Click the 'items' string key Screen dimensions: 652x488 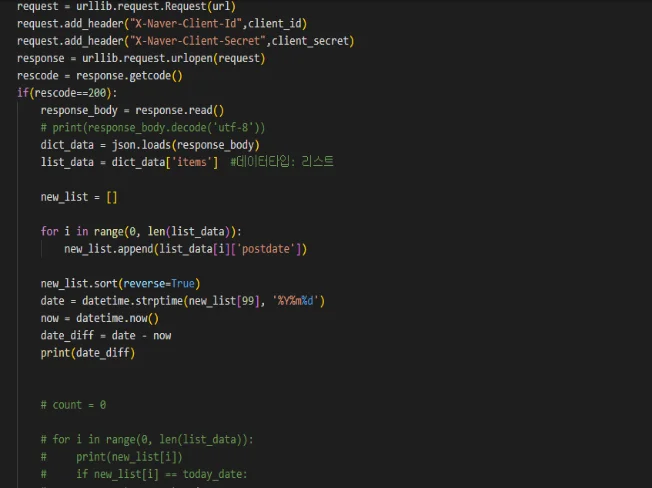pyautogui.click(x=192, y=162)
